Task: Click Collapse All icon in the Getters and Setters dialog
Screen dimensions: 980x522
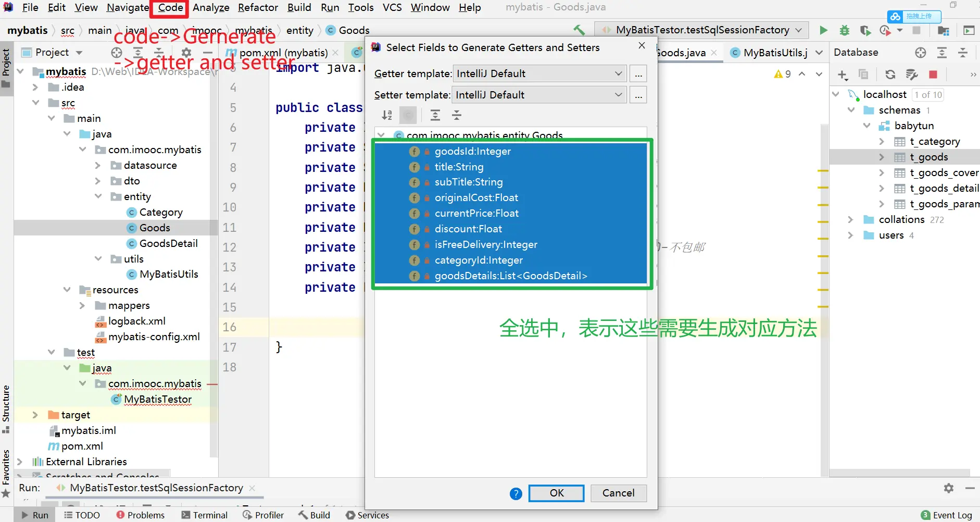Action: tap(457, 115)
